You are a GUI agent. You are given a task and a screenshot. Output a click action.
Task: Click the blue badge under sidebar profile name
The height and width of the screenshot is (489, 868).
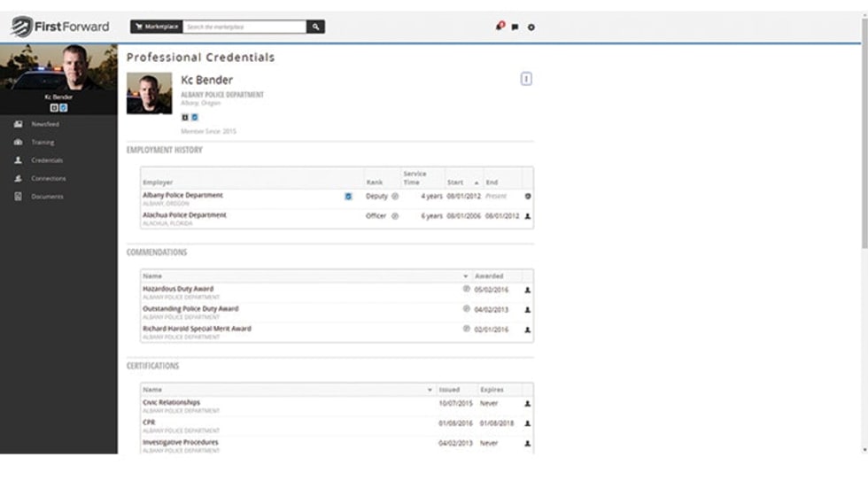[64, 108]
